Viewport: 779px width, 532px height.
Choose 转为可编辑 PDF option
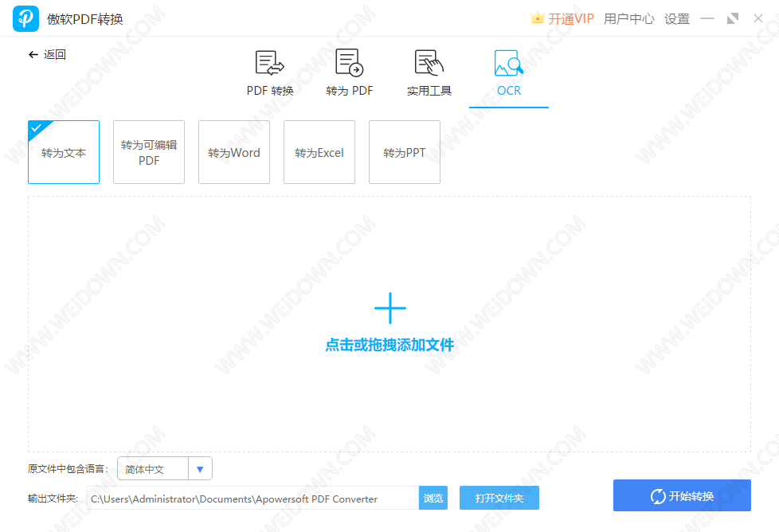coord(149,152)
